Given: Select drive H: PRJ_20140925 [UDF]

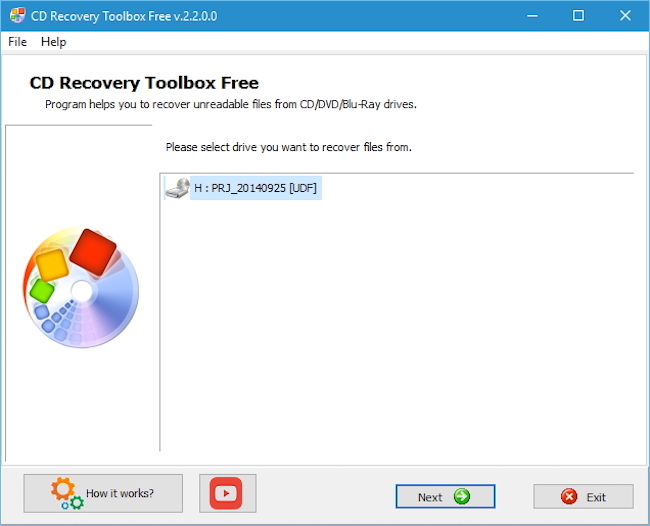Looking at the screenshot, I should pyautogui.click(x=255, y=188).
